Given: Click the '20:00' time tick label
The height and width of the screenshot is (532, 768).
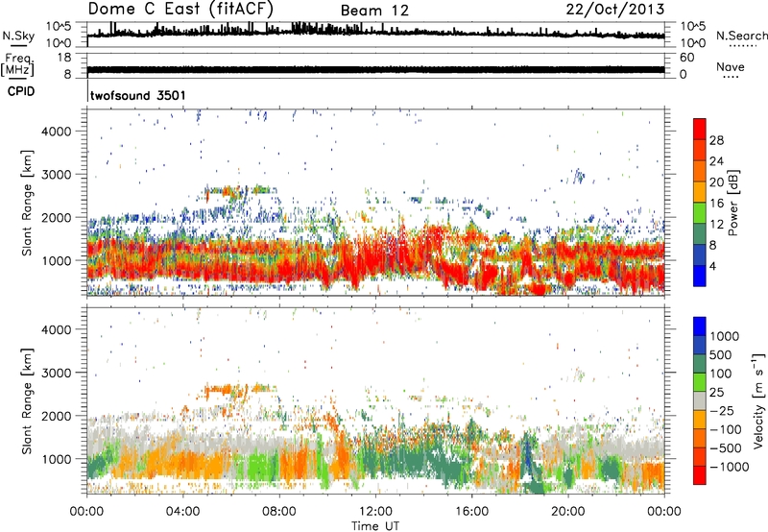Looking at the screenshot, I should coord(567,512).
